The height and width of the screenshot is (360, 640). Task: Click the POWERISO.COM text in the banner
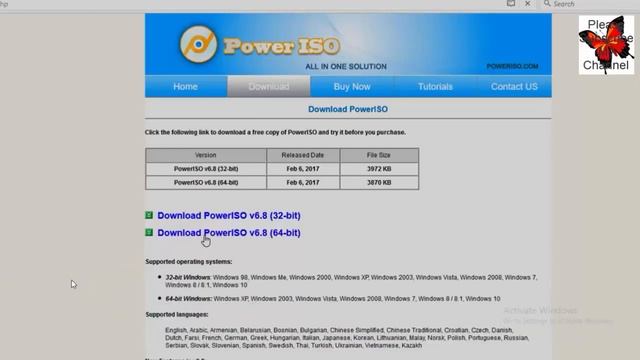[x=512, y=66]
